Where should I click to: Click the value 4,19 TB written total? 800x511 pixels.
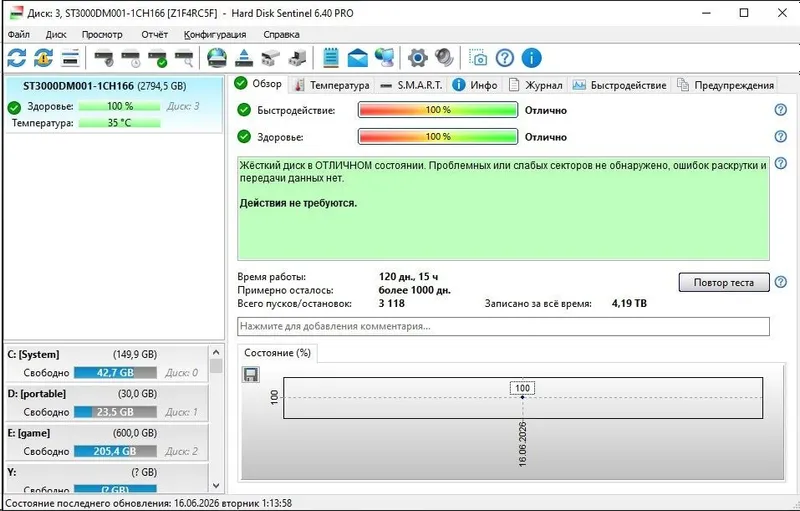629,303
